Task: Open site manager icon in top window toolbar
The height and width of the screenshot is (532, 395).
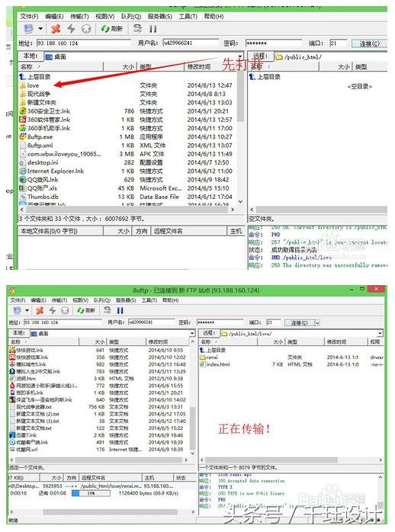Action: click(28, 28)
